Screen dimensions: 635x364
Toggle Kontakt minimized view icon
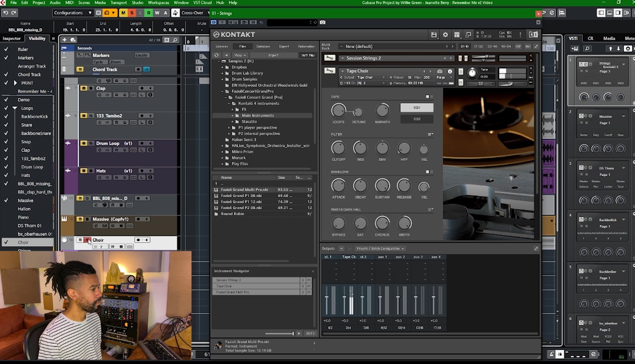click(468, 35)
